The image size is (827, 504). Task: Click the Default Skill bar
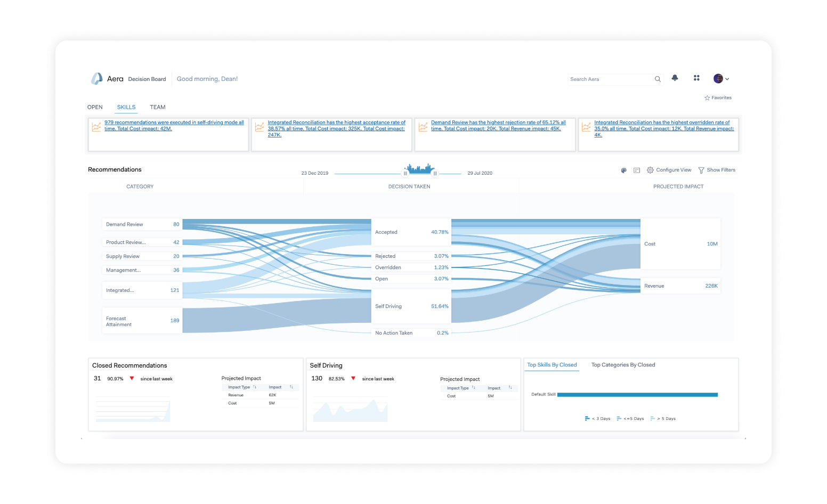click(637, 395)
